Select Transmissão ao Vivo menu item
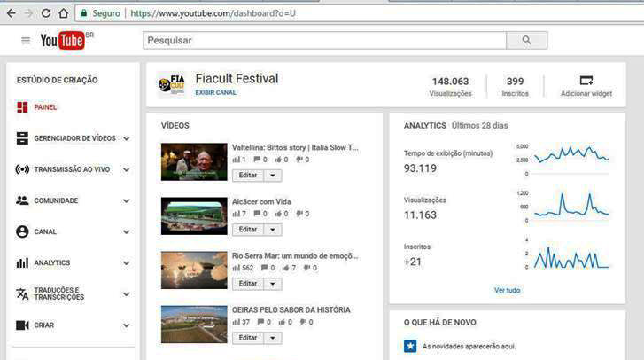644x360 pixels. 72,169
